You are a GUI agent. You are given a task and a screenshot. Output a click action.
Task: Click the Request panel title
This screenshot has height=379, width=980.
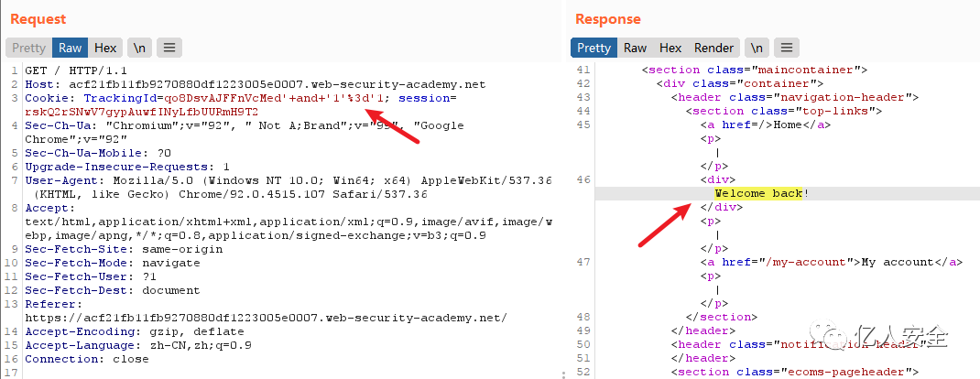pos(38,18)
